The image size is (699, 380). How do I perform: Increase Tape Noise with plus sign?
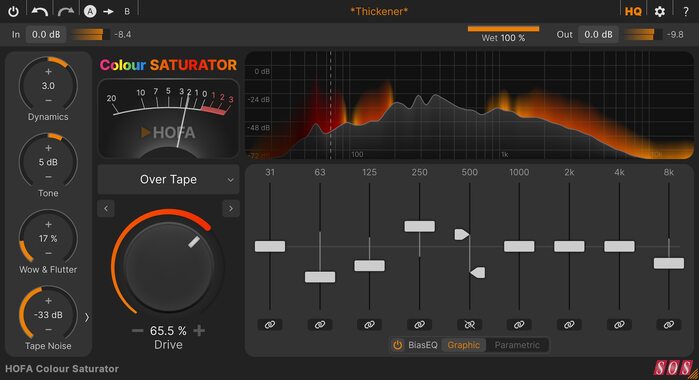coord(48,301)
